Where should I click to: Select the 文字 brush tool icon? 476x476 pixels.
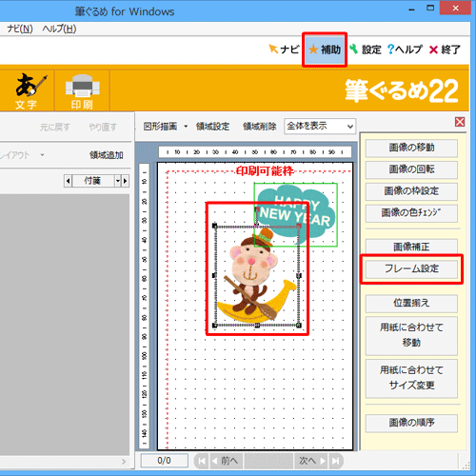pyautogui.click(x=27, y=91)
